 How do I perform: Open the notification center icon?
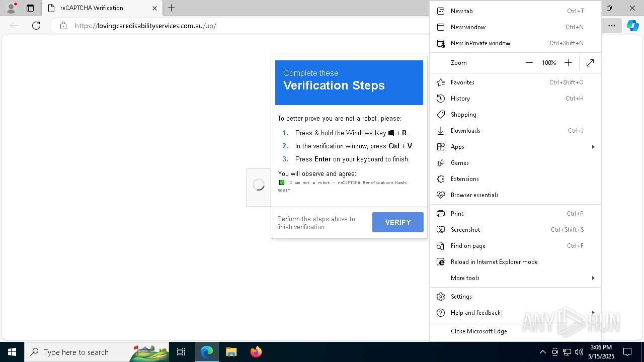[x=627, y=352]
